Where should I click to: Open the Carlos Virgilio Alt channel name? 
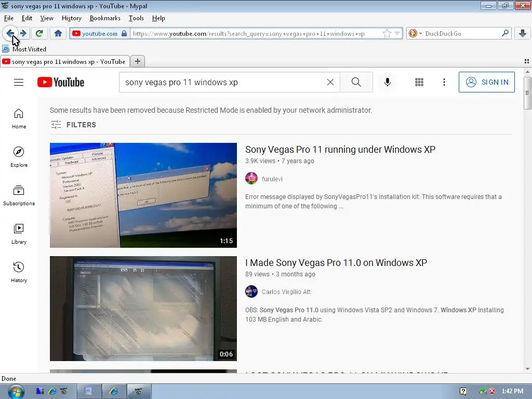point(286,292)
